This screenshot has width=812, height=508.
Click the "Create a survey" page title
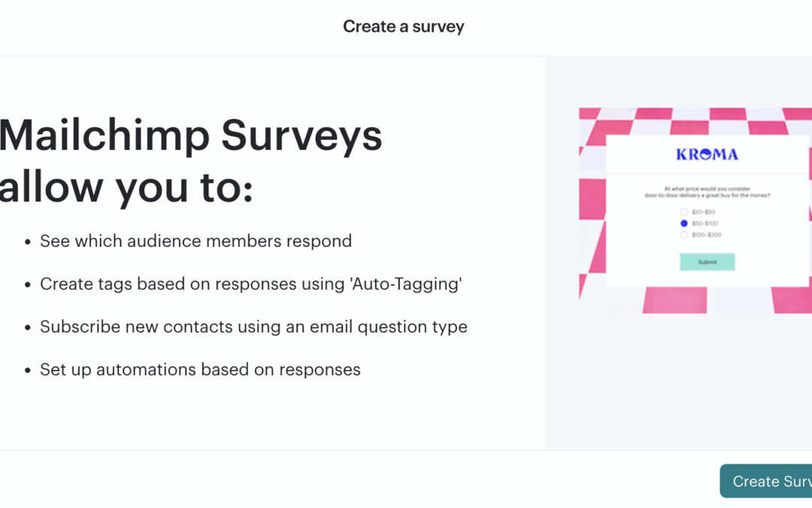(404, 26)
